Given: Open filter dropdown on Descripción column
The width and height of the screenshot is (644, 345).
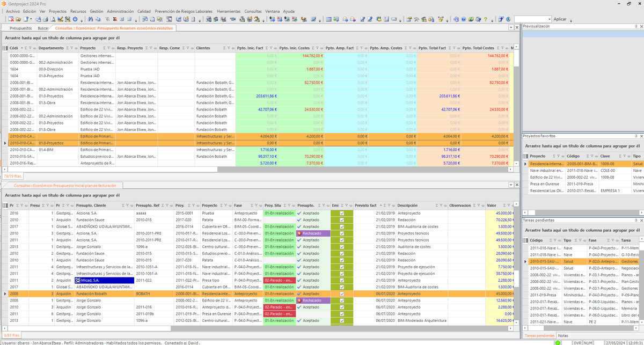Looking at the screenshot, I should tap(442, 205).
